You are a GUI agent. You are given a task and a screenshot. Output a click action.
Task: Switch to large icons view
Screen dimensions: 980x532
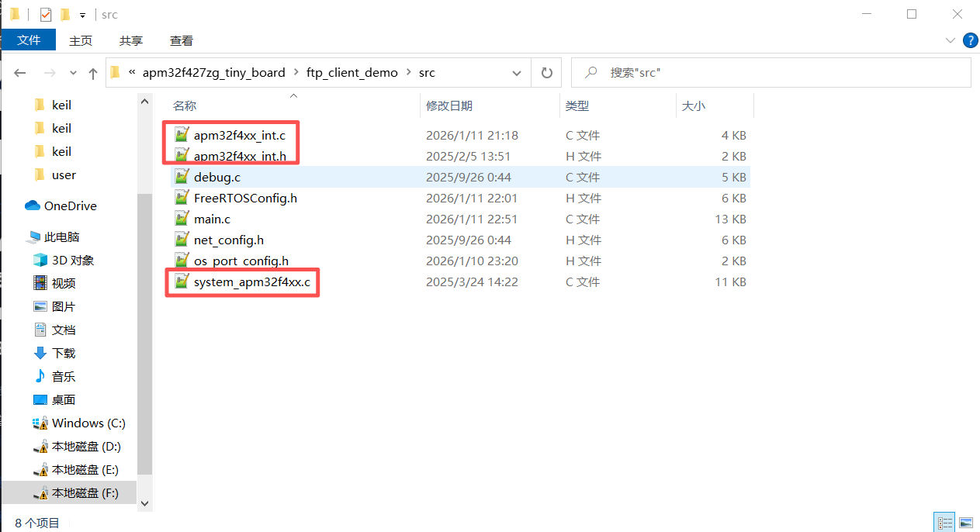(x=965, y=523)
